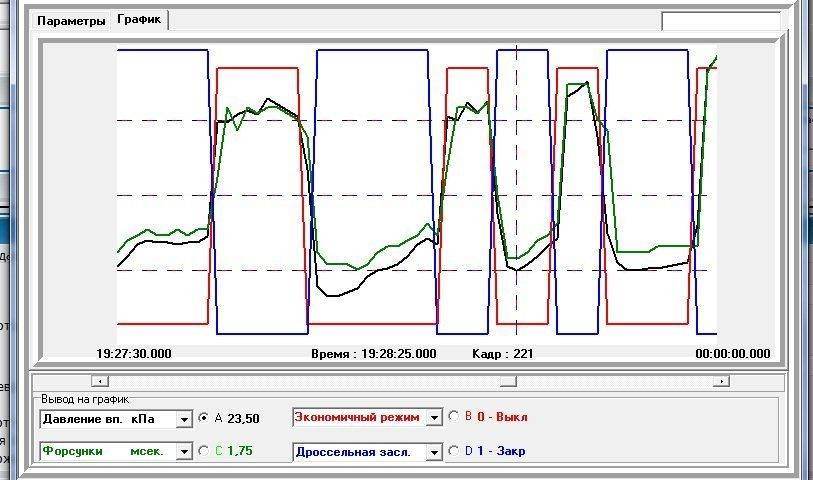Image resolution: width=813 pixels, height=480 pixels.
Task: Enable radio button D
Action: [455, 451]
